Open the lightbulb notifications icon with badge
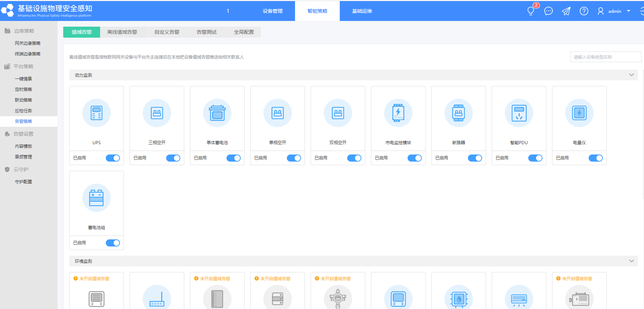 [x=531, y=11]
